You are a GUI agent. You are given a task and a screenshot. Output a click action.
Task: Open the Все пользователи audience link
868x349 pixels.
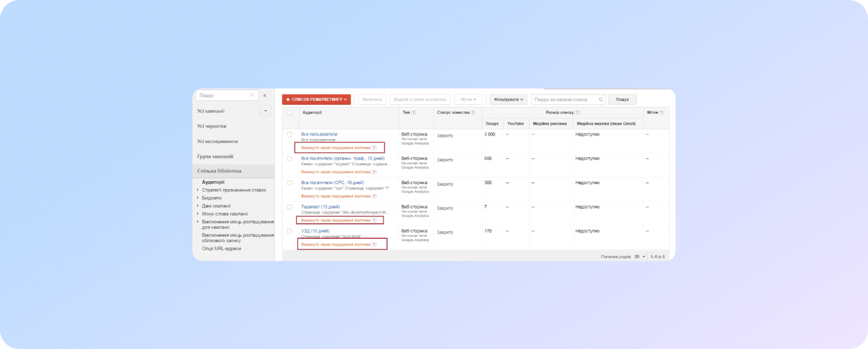coord(319,134)
